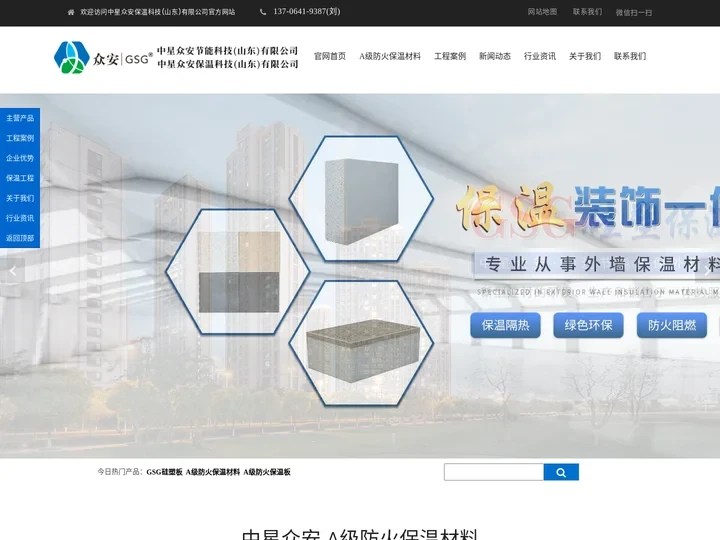The width and height of the screenshot is (720, 540).
Task: Jump to 主营产品 in the side panel
Action: pos(20,118)
